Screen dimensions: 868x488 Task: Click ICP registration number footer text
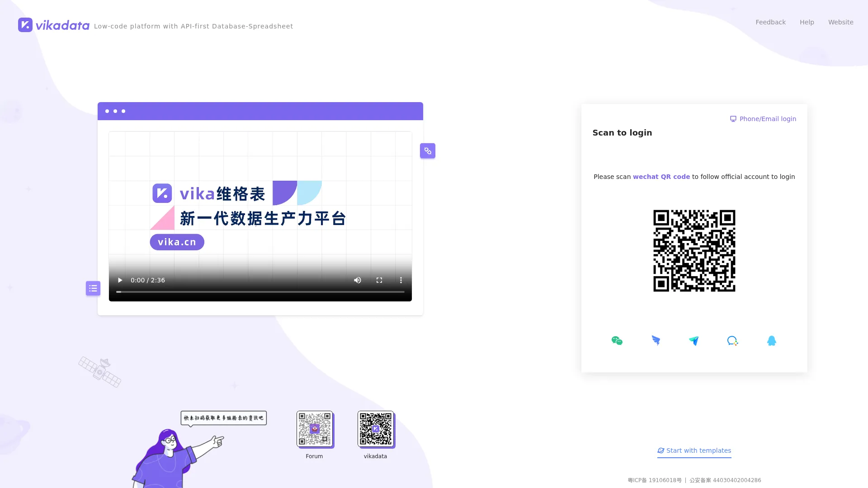655,480
